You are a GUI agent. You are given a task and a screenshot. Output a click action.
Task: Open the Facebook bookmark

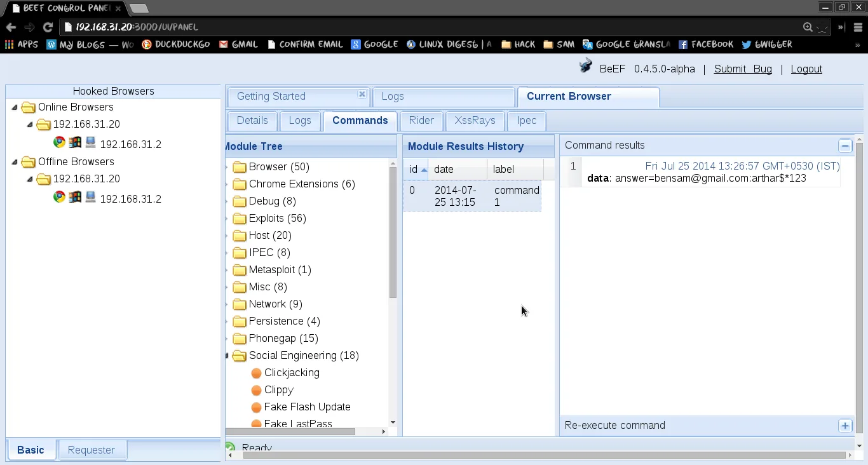pos(706,44)
